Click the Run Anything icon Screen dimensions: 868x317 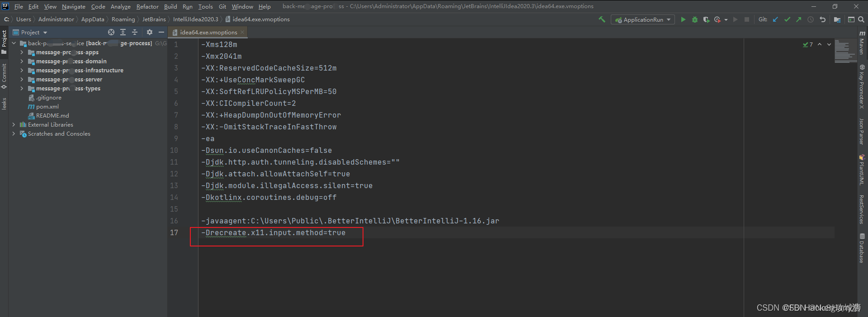(x=851, y=19)
